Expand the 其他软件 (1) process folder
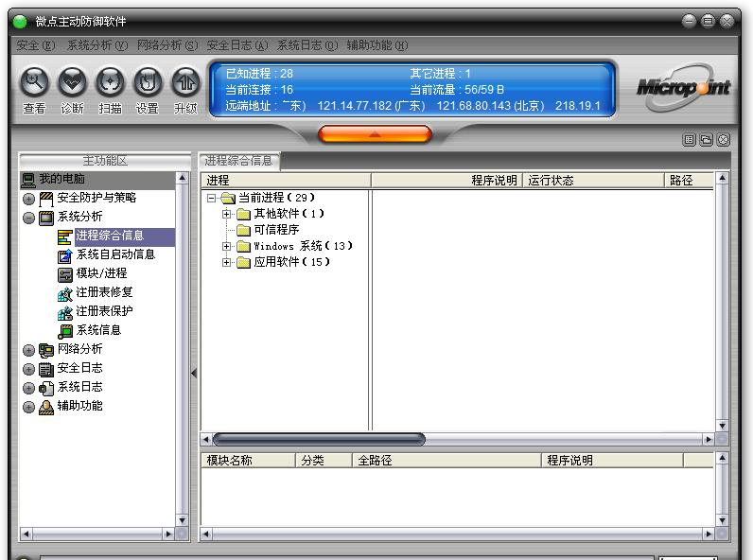The width and height of the screenshot is (753, 560). tap(227, 214)
